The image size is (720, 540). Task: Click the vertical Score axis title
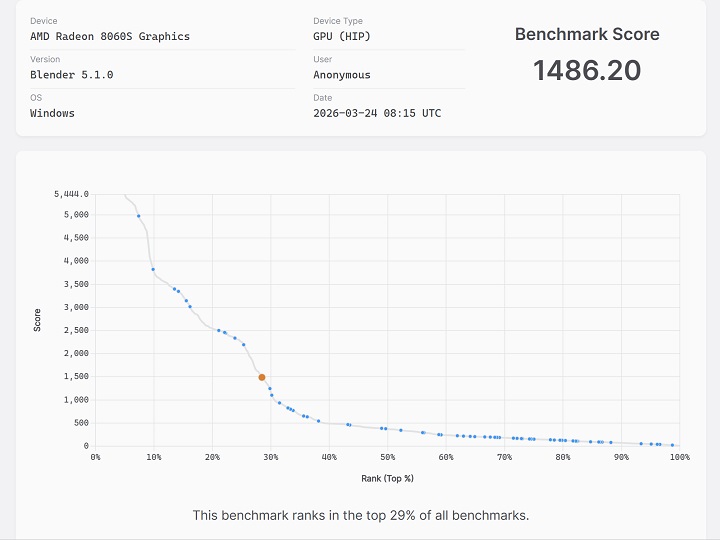[x=38, y=320]
